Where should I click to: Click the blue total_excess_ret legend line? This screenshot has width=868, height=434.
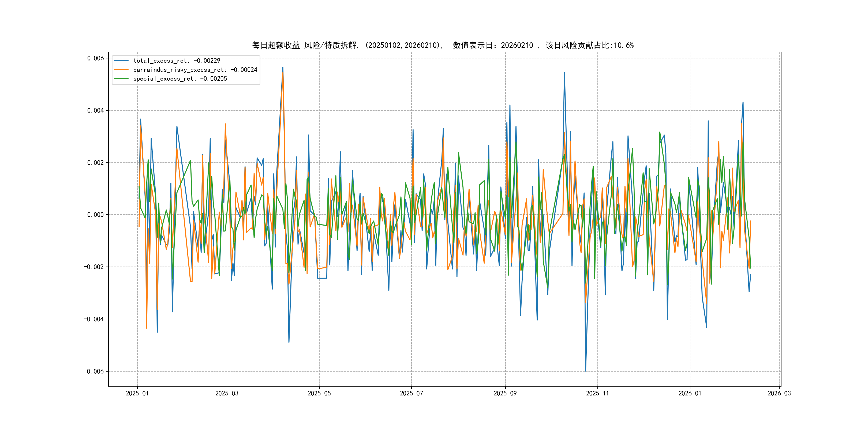click(x=121, y=61)
